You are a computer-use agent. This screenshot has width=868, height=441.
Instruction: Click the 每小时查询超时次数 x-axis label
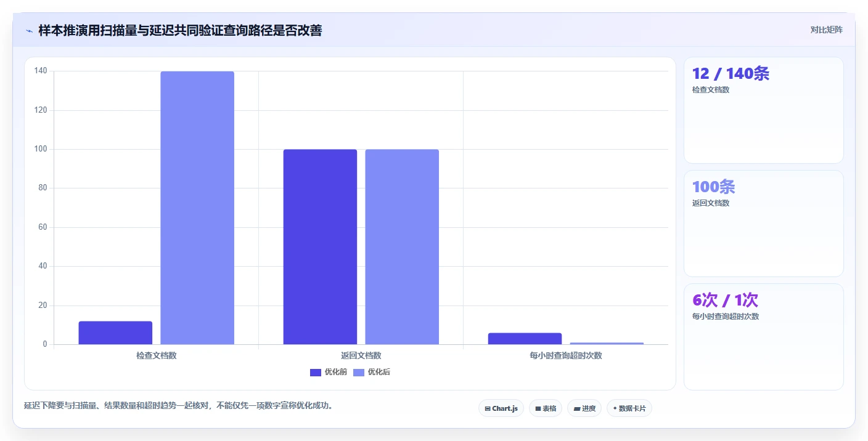[566, 355]
